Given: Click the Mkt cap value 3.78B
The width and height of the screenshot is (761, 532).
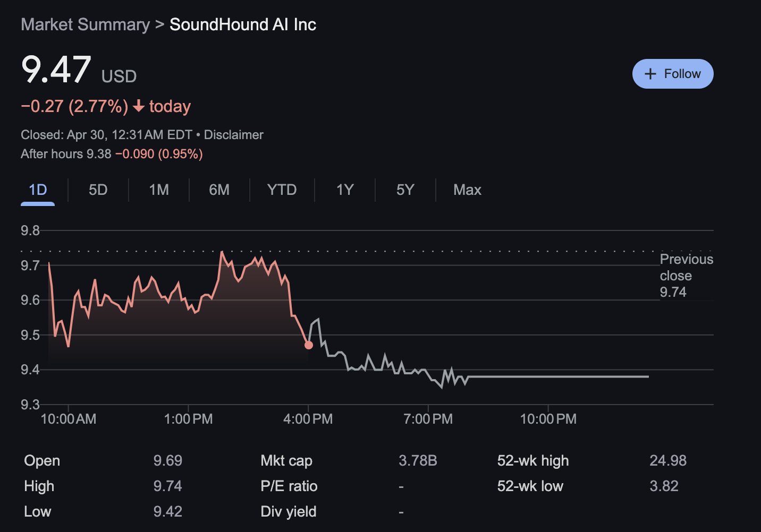Looking at the screenshot, I should (x=418, y=460).
